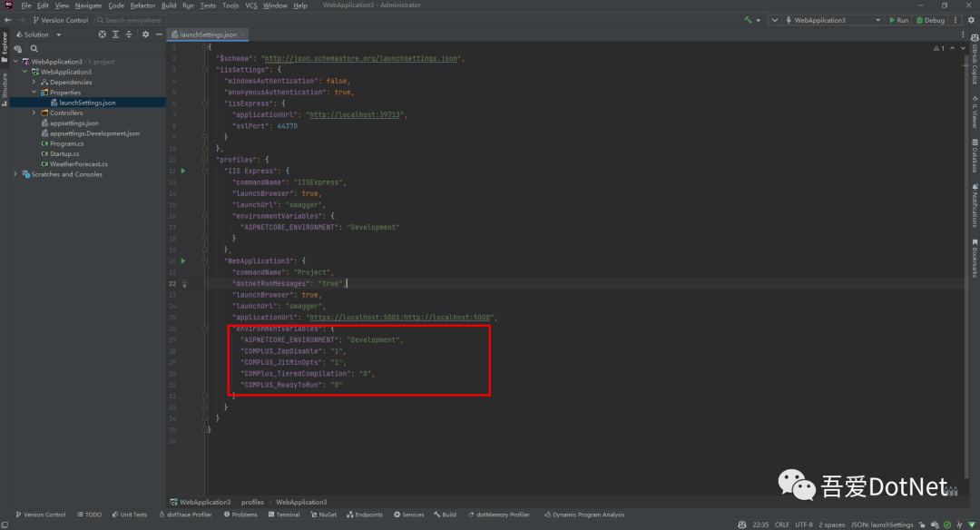Click the light bulb on line 22
980x530 pixels.
coord(184,283)
